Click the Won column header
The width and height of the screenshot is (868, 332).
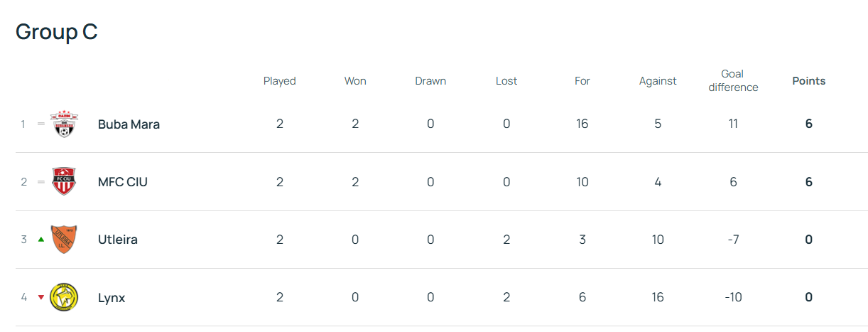(x=355, y=81)
